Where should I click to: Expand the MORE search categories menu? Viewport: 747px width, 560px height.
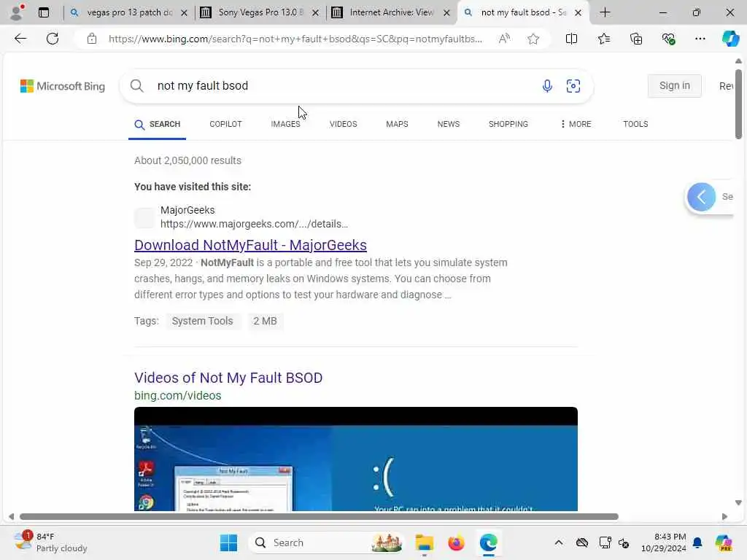(576, 124)
